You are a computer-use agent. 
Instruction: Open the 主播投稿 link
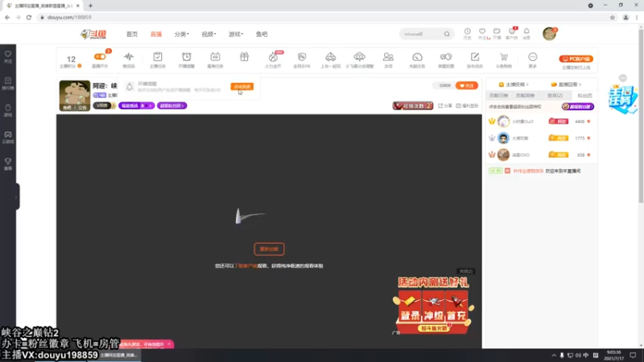(514, 84)
